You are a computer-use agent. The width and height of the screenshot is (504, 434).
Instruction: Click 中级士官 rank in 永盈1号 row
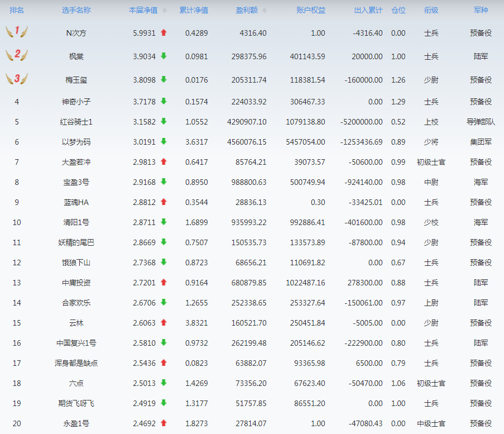coord(431,423)
